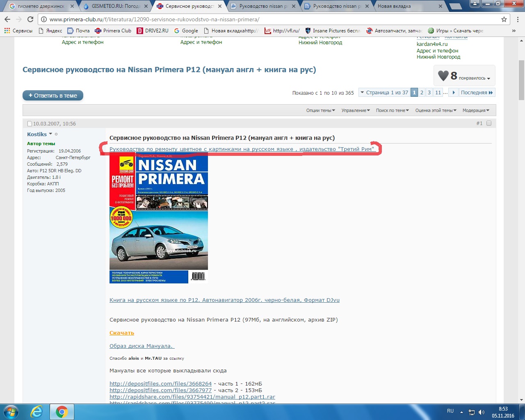This screenshot has width=525, height=420.
Task: Open Оценка этой темы dropdown
Action: click(x=436, y=110)
